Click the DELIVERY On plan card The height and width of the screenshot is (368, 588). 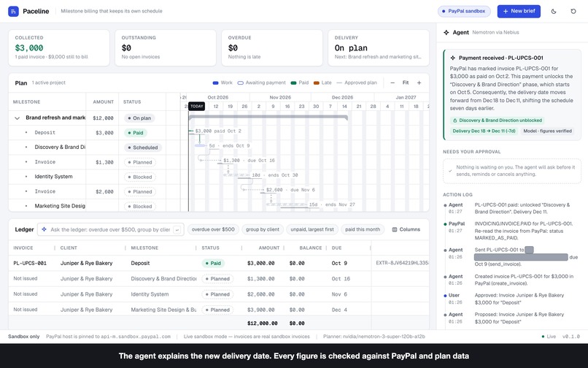(379, 47)
